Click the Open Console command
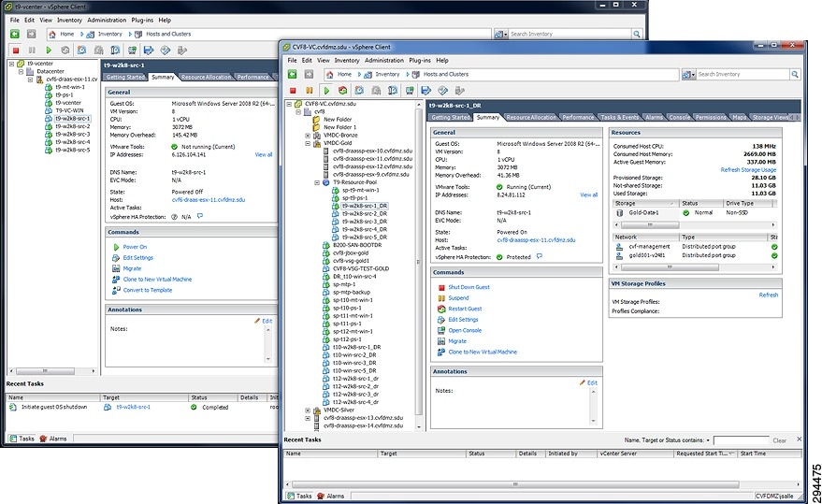Screen dimensions: 822x504 (x=465, y=330)
